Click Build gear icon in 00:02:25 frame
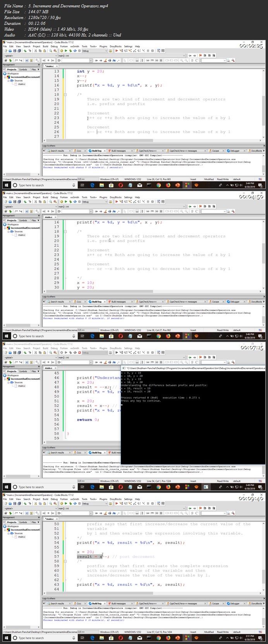This screenshot has height=644, width=268. (x=62, y=51)
